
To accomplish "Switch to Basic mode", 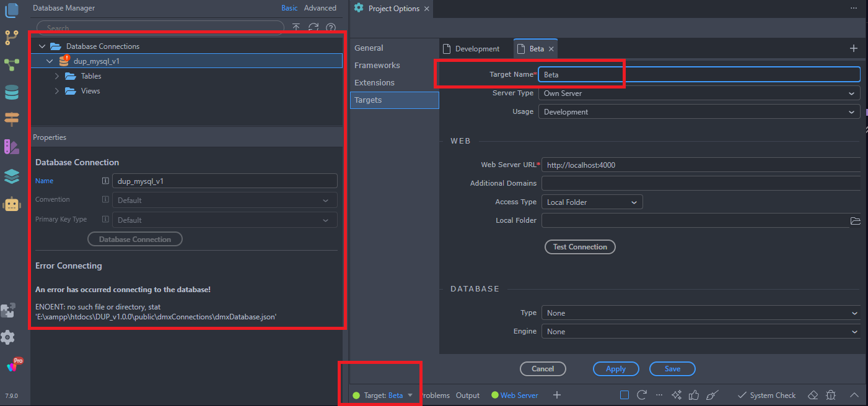I will (289, 8).
